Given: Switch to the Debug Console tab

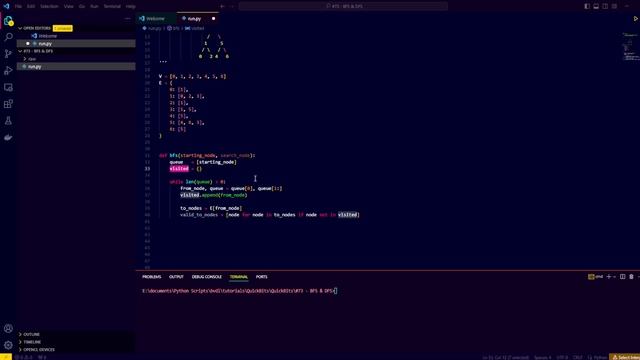Looking at the screenshot, I should click(x=207, y=277).
